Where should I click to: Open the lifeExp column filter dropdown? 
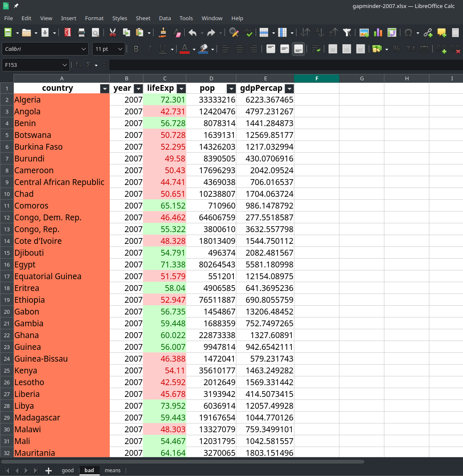[181, 89]
